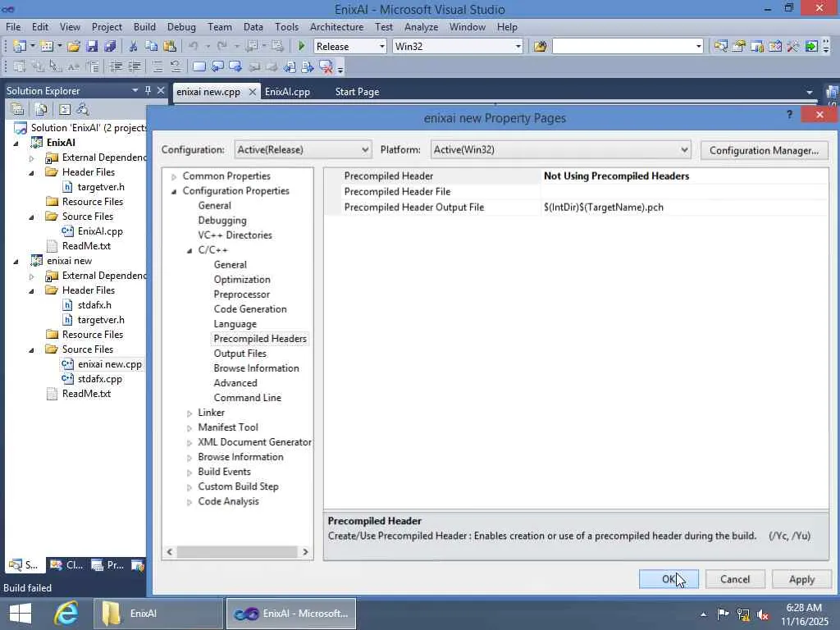Click the Solution Explorer toolbar icon
840x630 pixels.
click(x=720, y=47)
